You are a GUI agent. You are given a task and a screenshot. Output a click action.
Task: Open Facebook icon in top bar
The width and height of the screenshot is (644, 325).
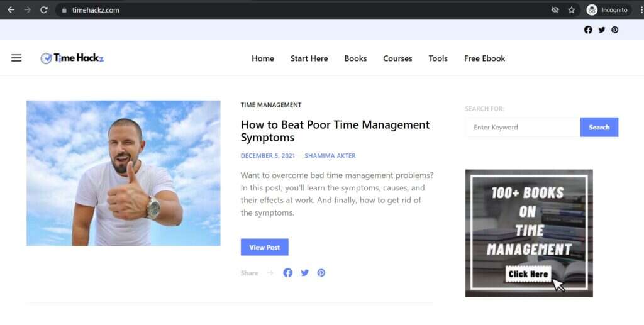(x=588, y=30)
